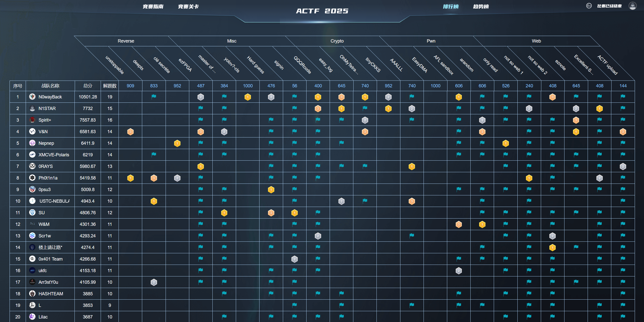This screenshot has width=644, height=322.
Task: Open the HASHTEAM team name link
Action: click(x=51, y=294)
